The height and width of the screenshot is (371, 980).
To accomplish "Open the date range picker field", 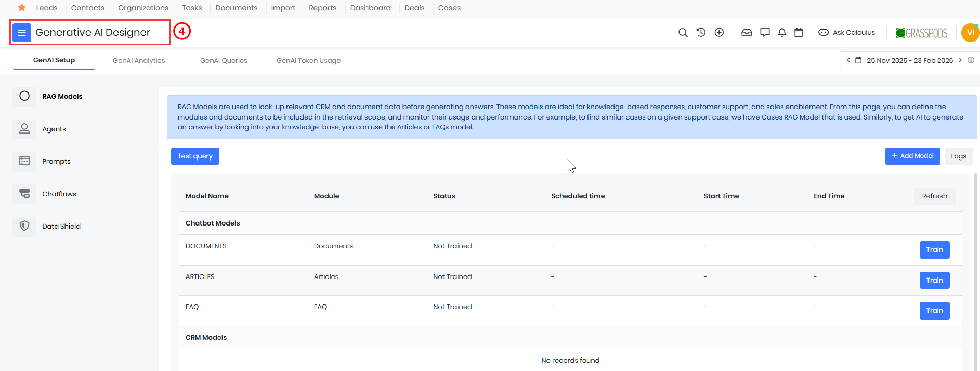I will pos(909,61).
